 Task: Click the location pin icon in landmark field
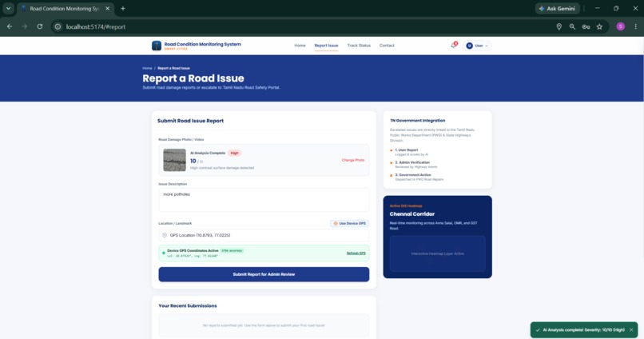[165, 235]
